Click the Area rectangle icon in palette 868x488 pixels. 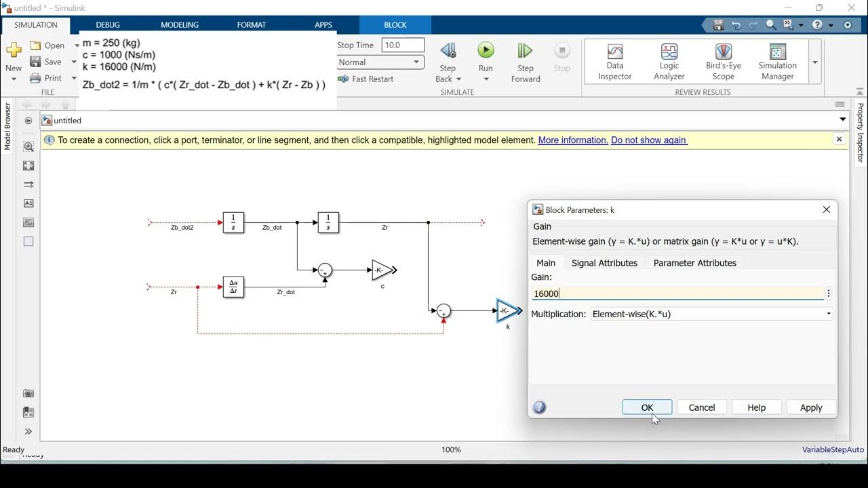[x=28, y=241]
